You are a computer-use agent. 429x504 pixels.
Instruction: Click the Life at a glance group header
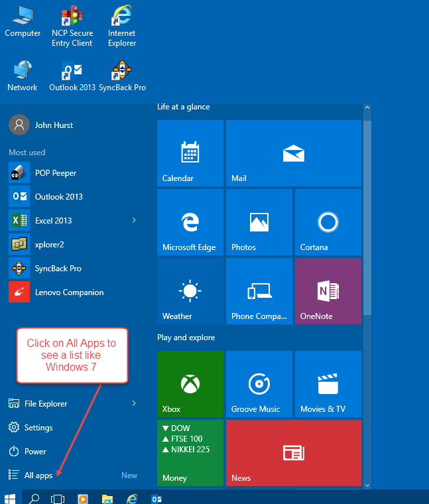(x=183, y=107)
